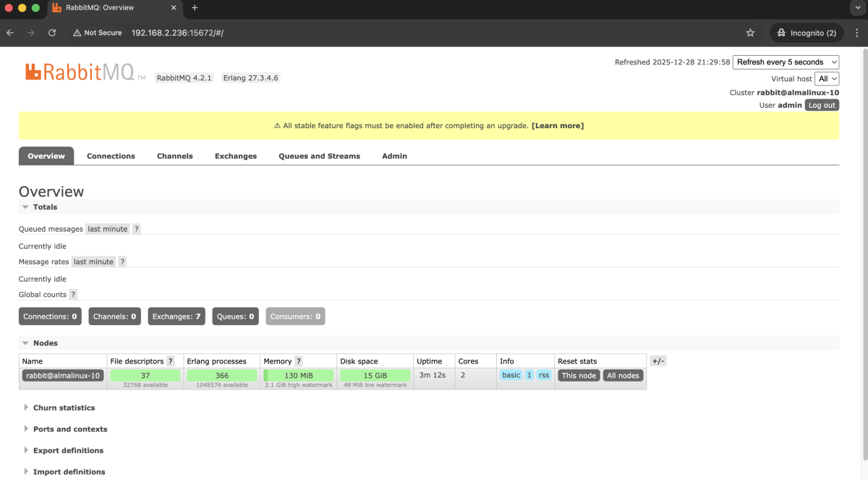Toggle node table columns with +/- button
The width and height of the screenshot is (868, 480).
tap(658, 361)
